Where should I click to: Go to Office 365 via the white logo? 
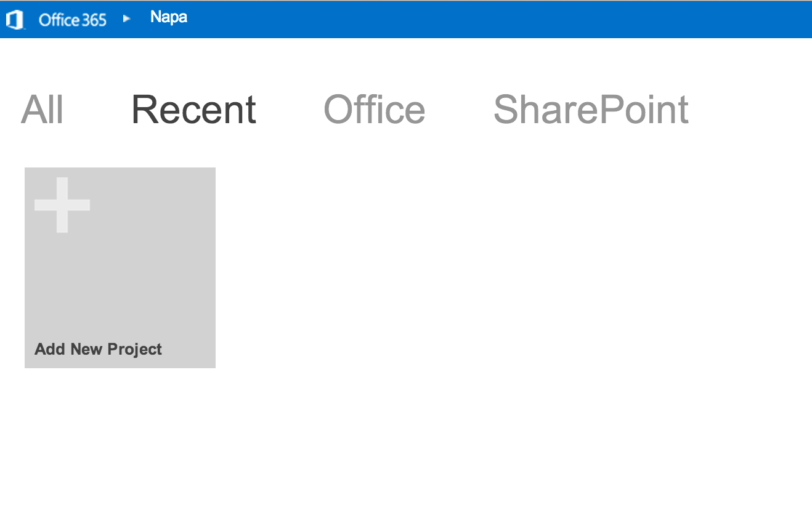coord(14,20)
